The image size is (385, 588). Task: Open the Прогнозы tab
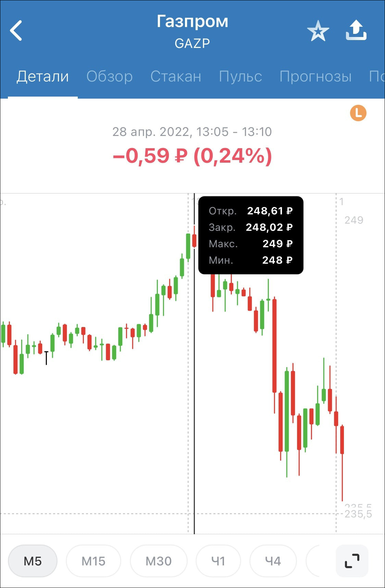(x=315, y=76)
